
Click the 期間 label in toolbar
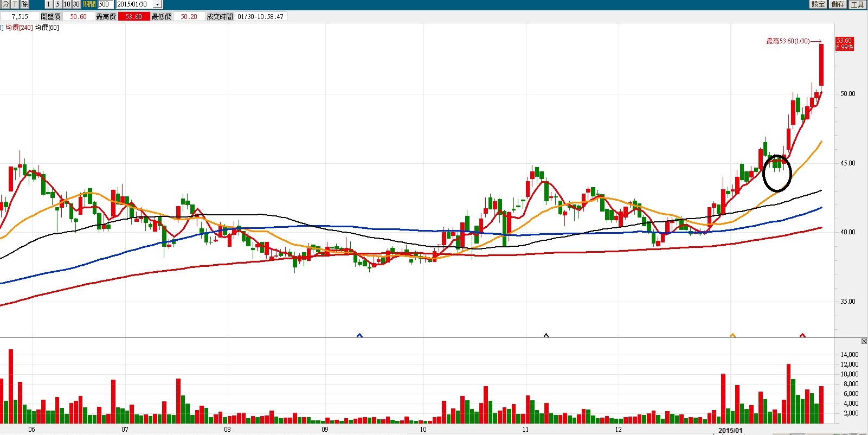89,4
